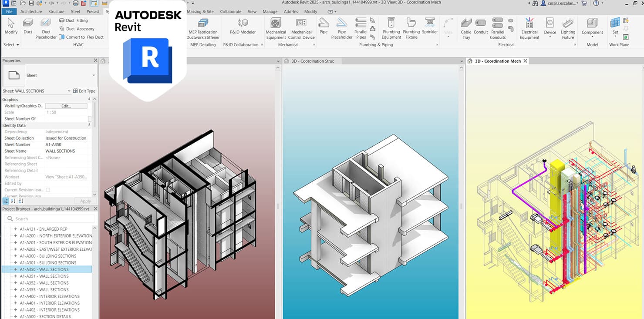Image resolution: width=644 pixels, height=319 pixels.
Task: Open the Sheet type selector dropdown
Action: click(94, 75)
